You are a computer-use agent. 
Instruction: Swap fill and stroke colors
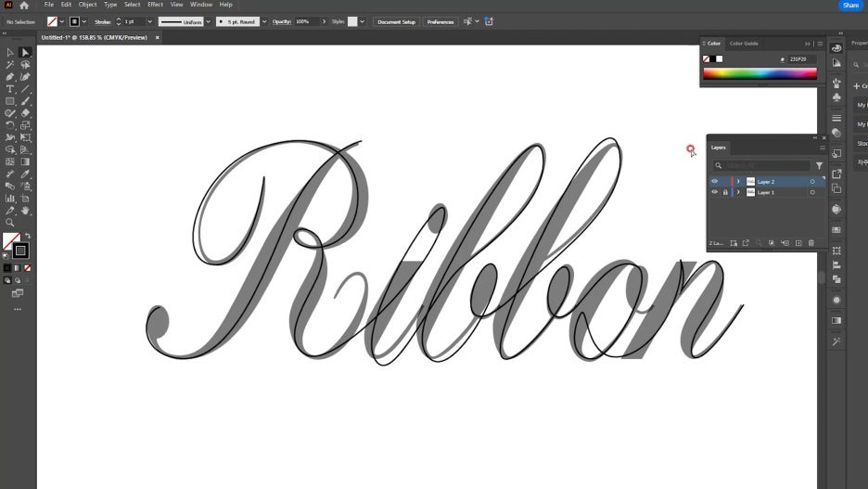[28, 236]
